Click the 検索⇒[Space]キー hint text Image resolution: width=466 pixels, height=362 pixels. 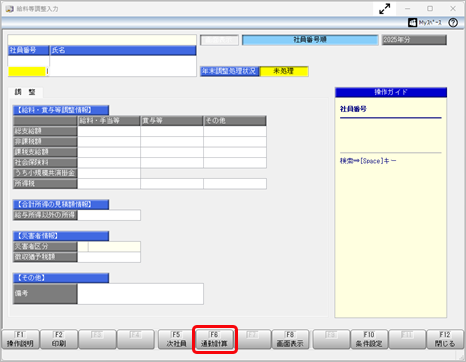click(368, 161)
